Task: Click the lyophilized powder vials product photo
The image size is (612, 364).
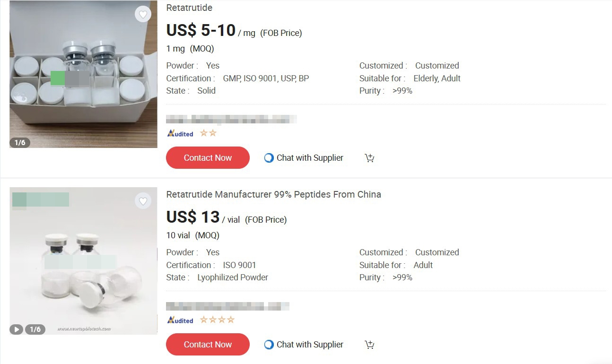Action: coord(83,261)
